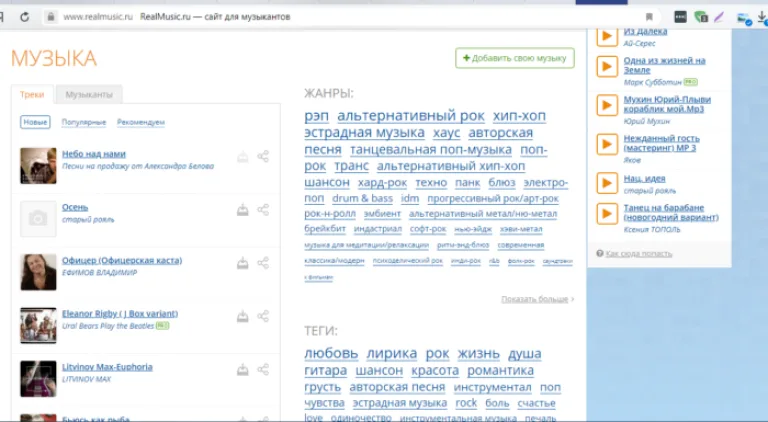
Task: Open the эстрадная музыка genre link
Action: pos(364,133)
